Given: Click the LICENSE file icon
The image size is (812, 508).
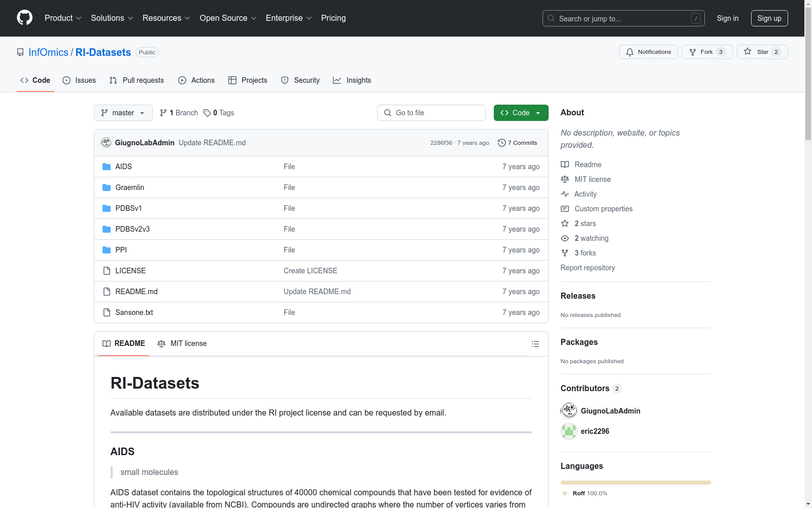Looking at the screenshot, I should pyautogui.click(x=107, y=271).
